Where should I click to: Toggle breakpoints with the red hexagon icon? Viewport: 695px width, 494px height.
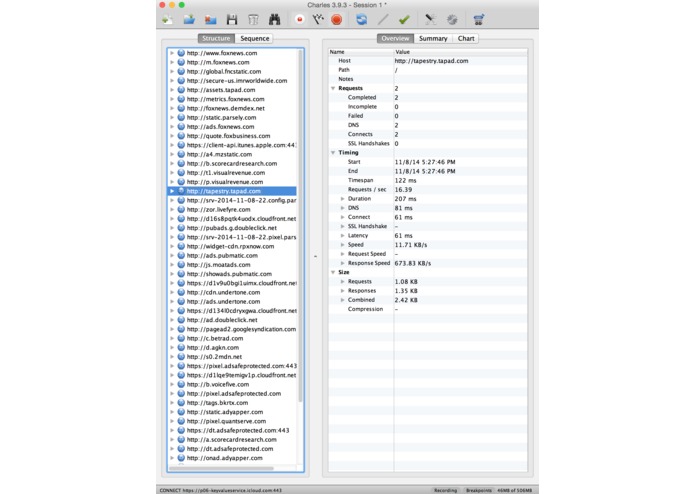(337, 19)
